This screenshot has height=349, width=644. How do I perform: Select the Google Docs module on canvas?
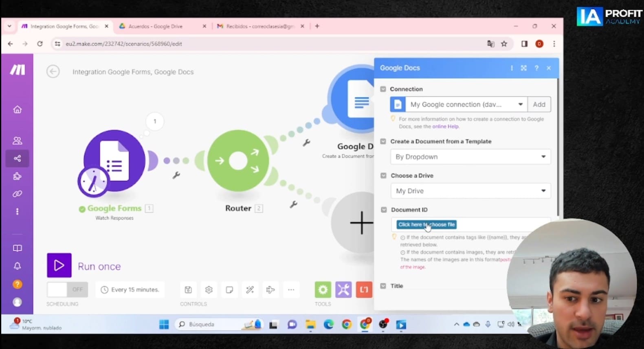click(353, 99)
